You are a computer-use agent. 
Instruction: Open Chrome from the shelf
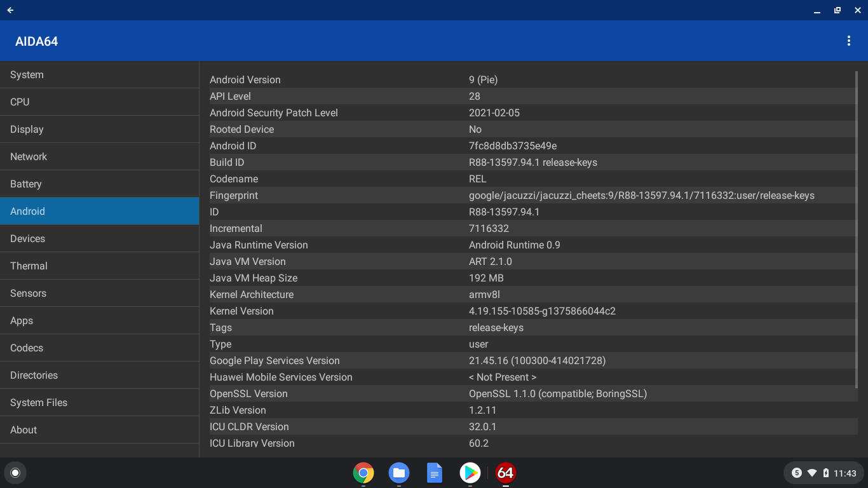pyautogui.click(x=363, y=473)
